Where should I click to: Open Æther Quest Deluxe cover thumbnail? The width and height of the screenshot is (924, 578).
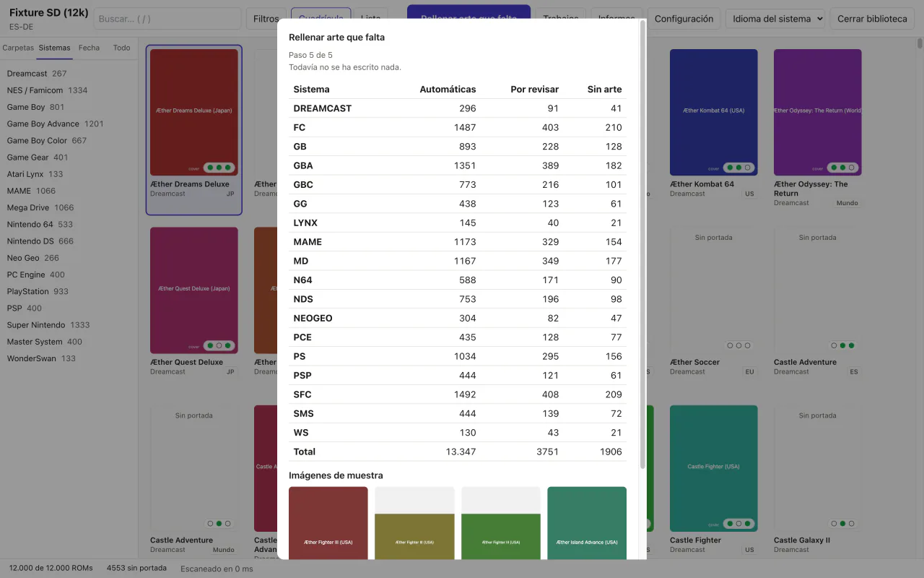coord(194,290)
